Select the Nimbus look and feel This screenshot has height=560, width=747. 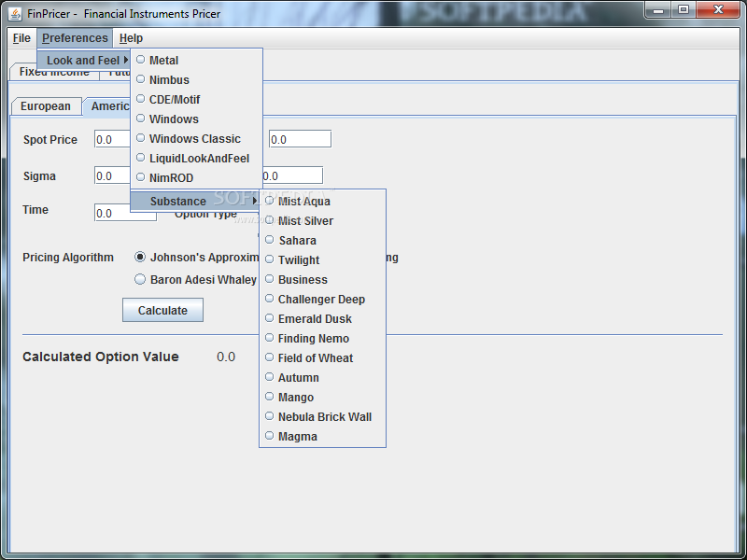(x=196, y=80)
